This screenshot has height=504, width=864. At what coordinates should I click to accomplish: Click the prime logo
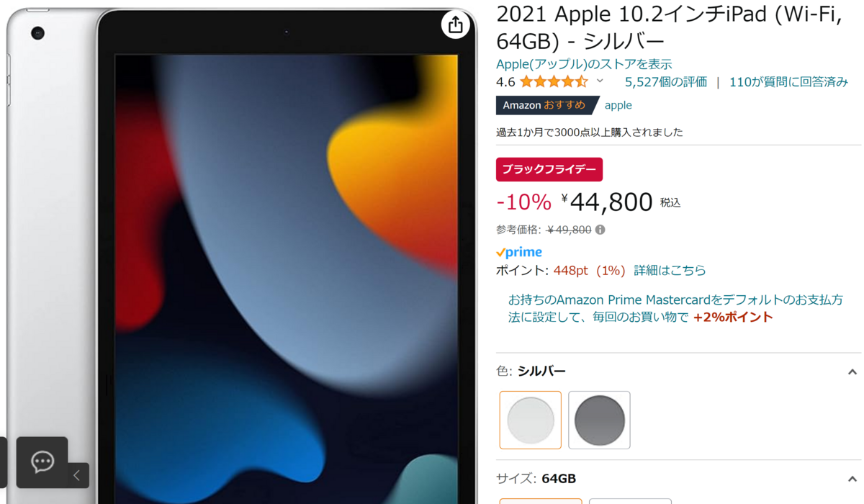point(519,252)
